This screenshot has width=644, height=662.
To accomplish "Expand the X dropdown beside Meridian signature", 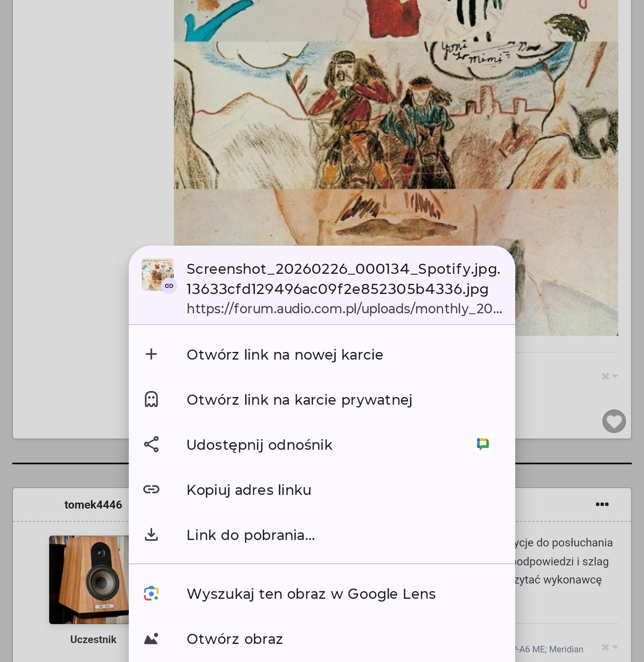I will [x=609, y=648].
